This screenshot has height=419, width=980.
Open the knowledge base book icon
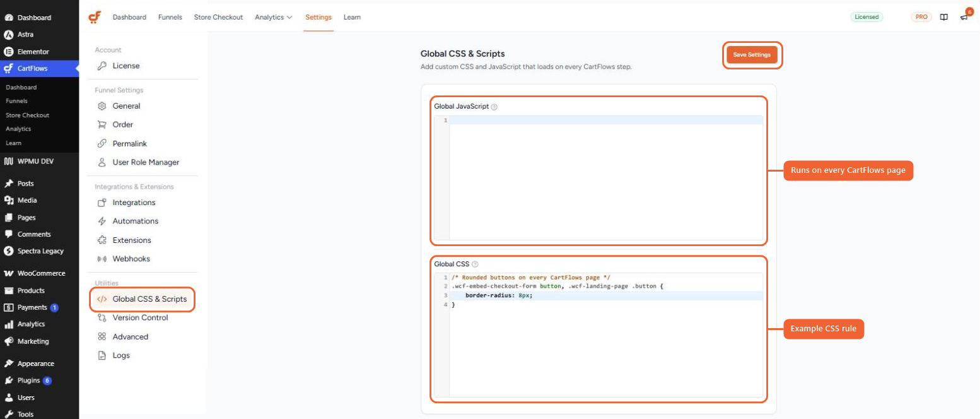[943, 17]
